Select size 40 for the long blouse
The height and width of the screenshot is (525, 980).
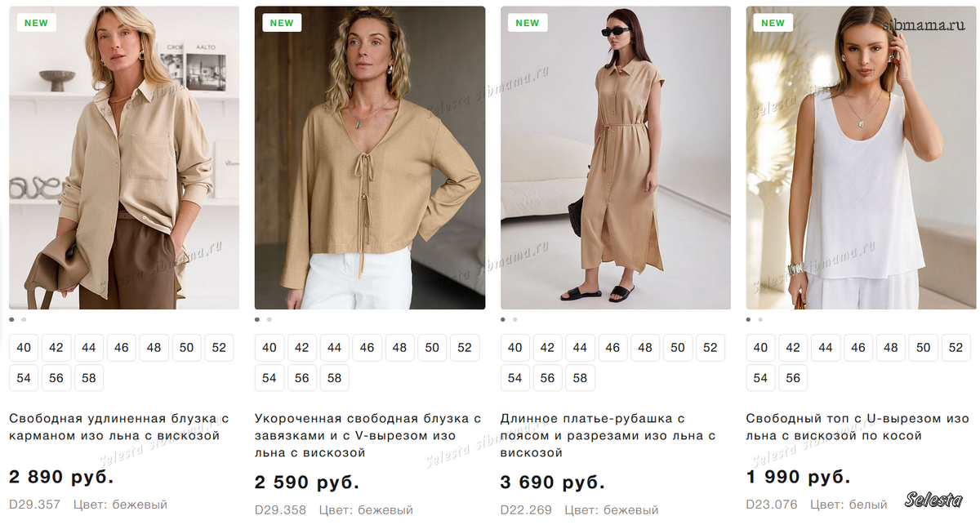coord(24,348)
